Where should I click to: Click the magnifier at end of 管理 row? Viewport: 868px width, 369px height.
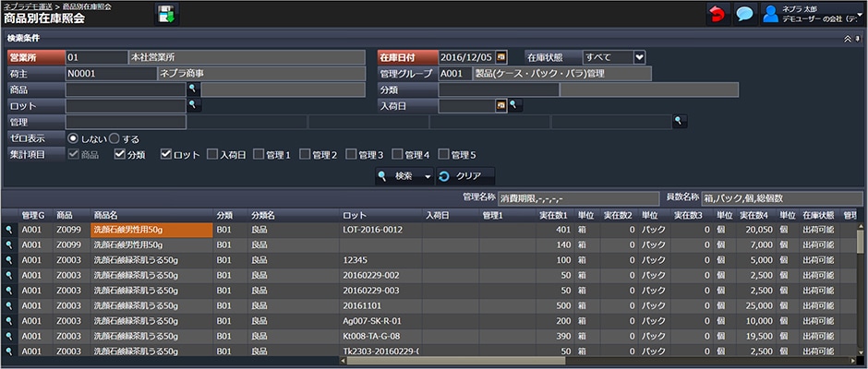click(x=680, y=122)
